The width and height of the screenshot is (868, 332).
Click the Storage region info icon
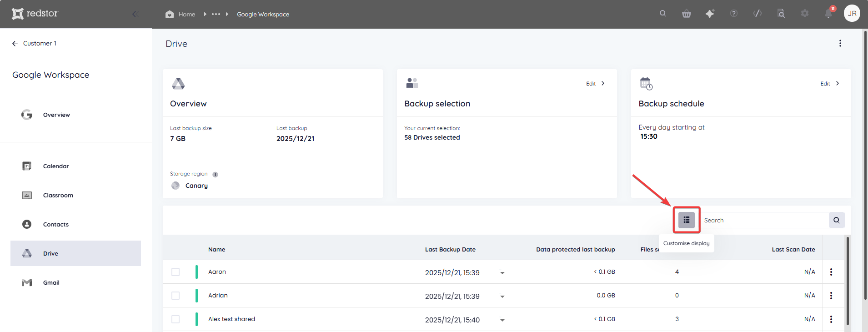(216, 175)
